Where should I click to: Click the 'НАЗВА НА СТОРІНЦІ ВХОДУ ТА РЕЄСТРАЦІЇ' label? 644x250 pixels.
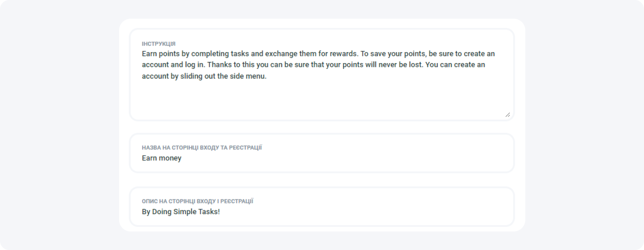tap(202, 148)
